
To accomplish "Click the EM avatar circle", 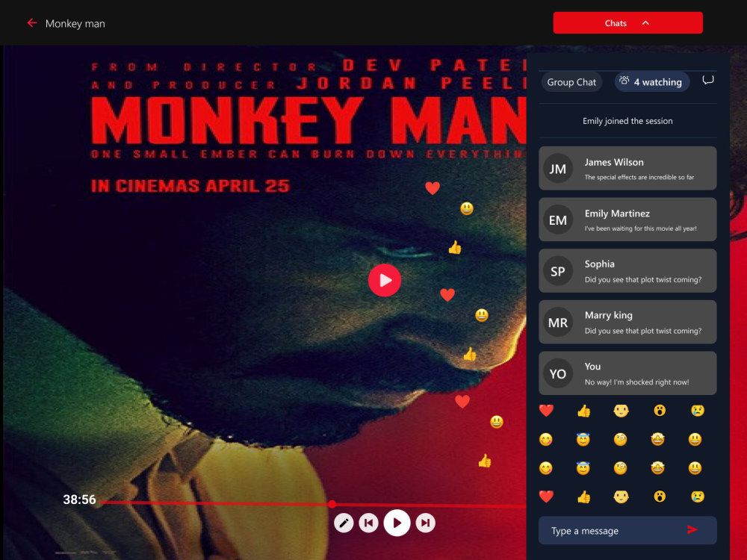I will click(x=558, y=220).
